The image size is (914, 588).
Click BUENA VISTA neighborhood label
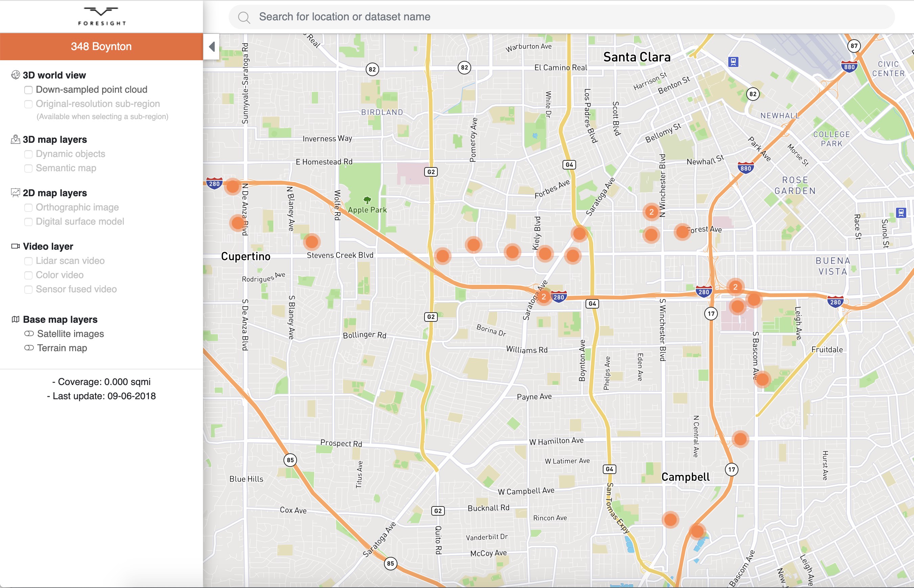[833, 266]
